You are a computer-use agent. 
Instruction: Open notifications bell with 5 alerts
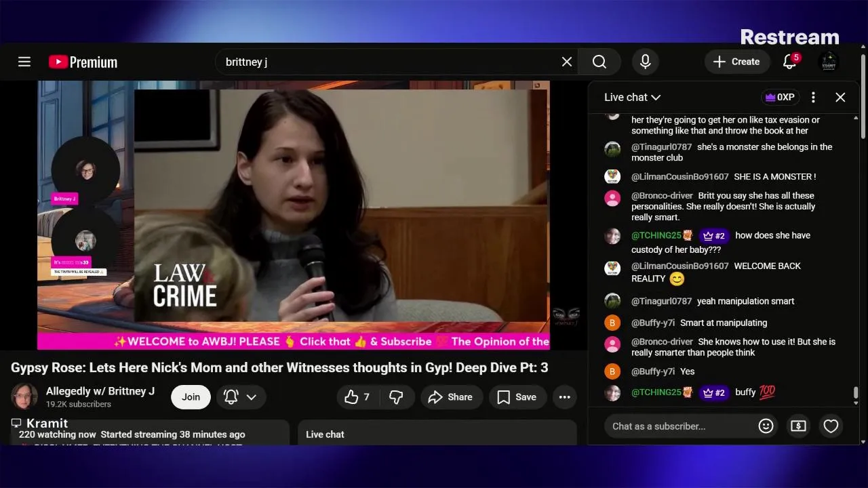(x=790, y=62)
